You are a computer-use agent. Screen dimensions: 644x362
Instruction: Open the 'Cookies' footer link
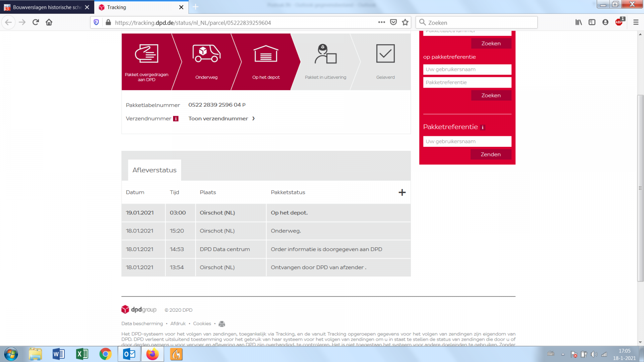click(x=202, y=324)
